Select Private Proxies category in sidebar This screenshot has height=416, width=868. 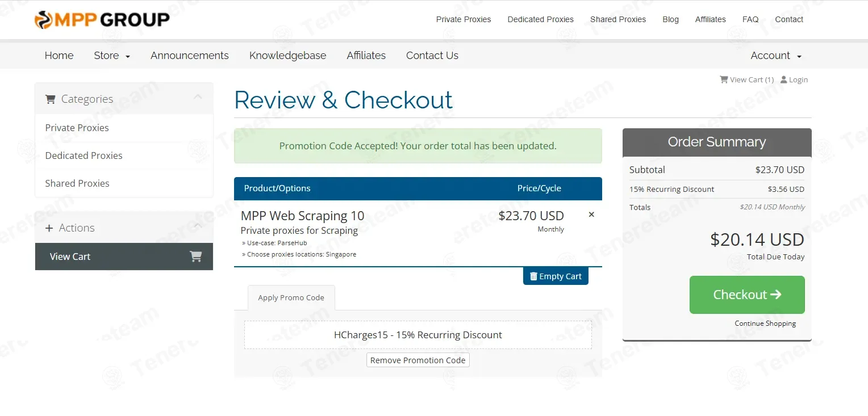click(124, 128)
